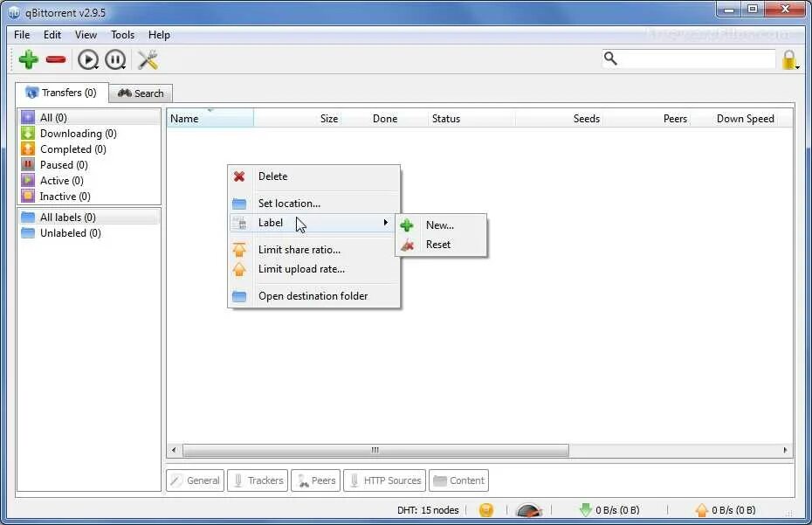The height and width of the screenshot is (525, 812).
Task: Open Options via the wrench and screwdriver icon
Action: (x=148, y=59)
